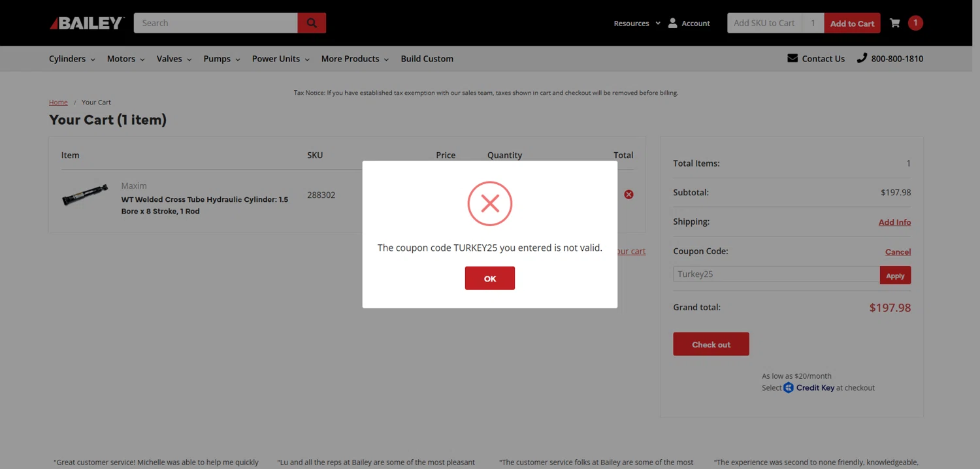Open the Contact Us link
This screenshot has height=469, width=980.
click(823, 59)
